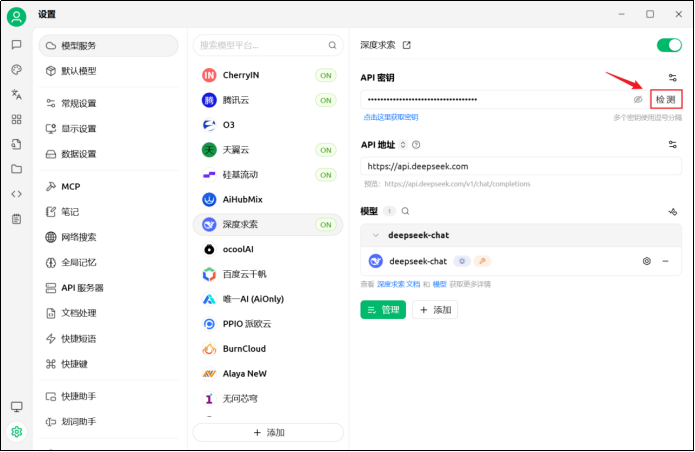Click the API address help question icon
The height and width of the screenshot is (452, 695).
[416, 144]
